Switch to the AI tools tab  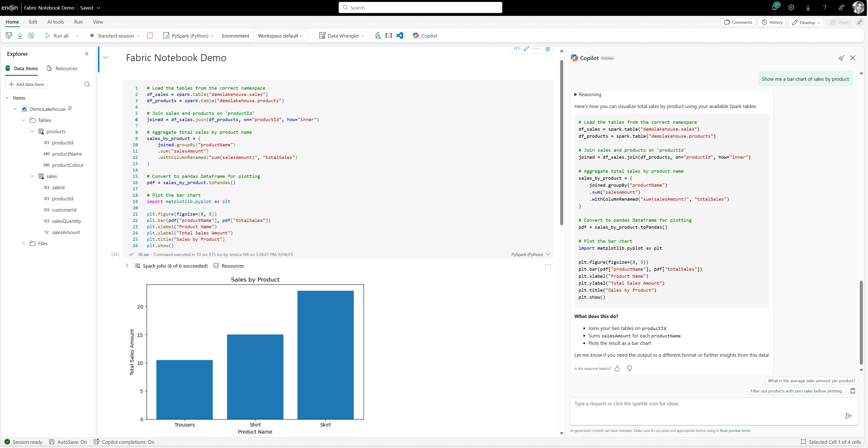pyautogui.click(x=56, y=22)
